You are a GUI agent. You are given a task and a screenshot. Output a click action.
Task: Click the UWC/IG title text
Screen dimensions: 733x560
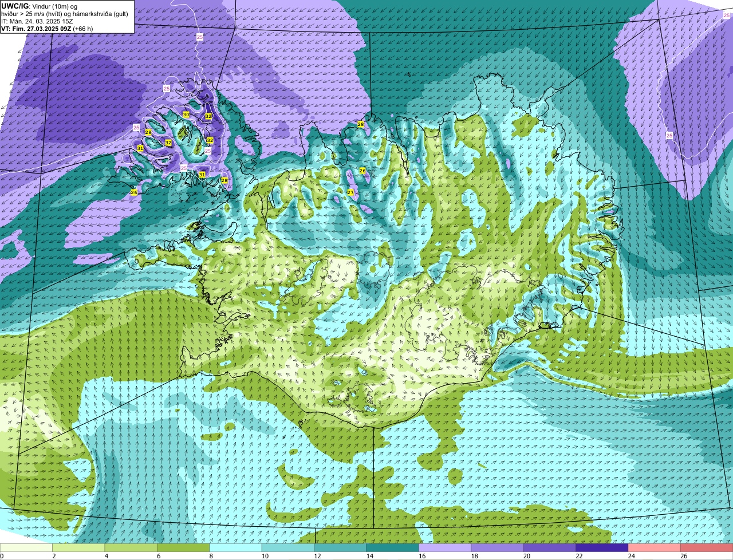tap(14, 6)
